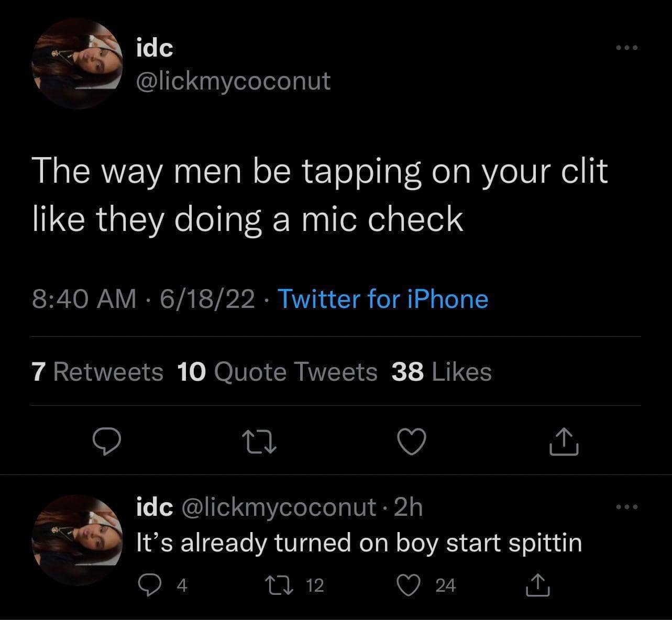This screenshot has width=672, height=620.
Task: Open the @lickmycoconut handle in the main tweet
Action: click(x=233, y=81)
